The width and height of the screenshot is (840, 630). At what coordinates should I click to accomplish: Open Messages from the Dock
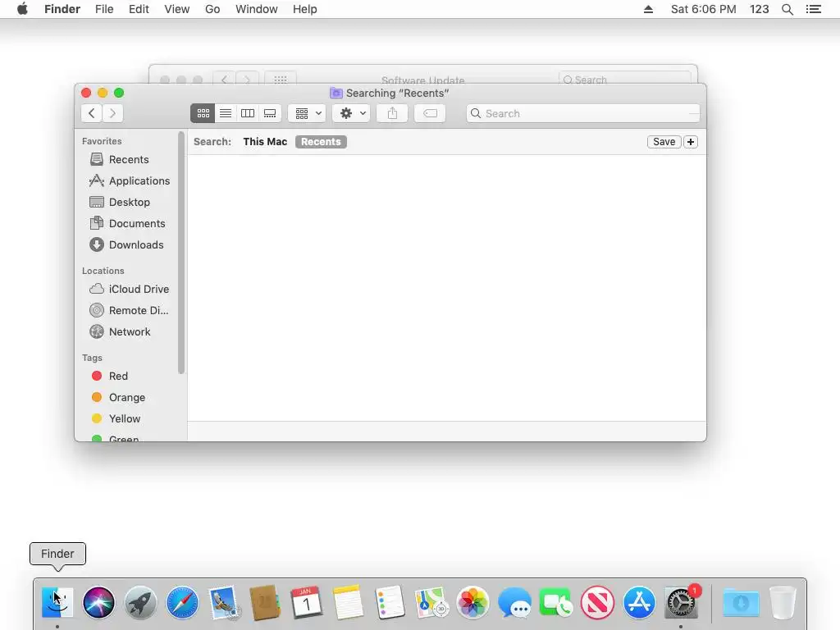click(514, 602)
